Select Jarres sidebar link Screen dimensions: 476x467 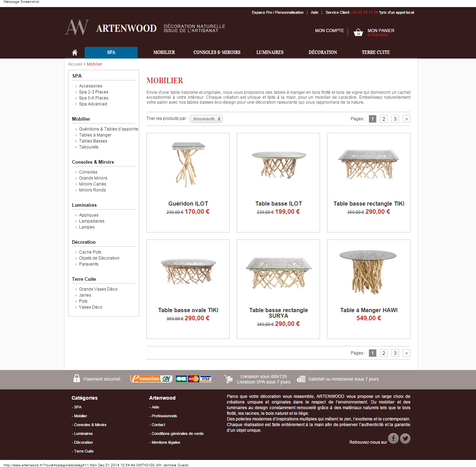click(85, 295)
